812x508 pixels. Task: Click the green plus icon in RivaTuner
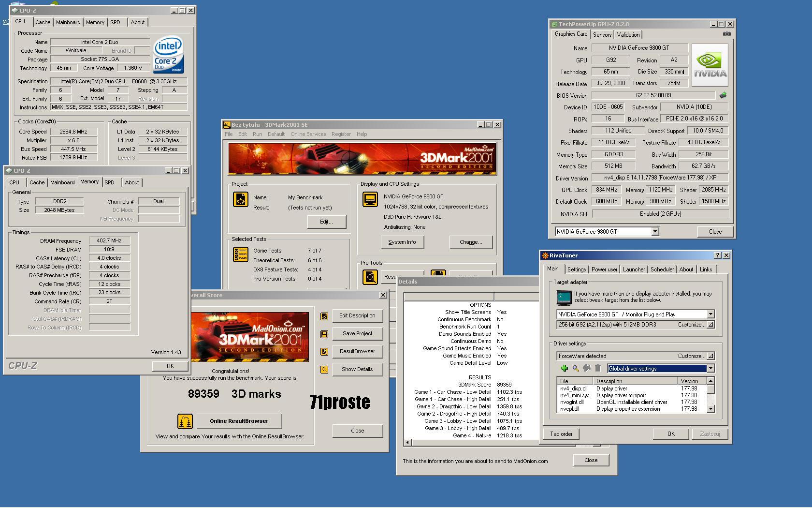pyautogui.click(x=564, y=368)
